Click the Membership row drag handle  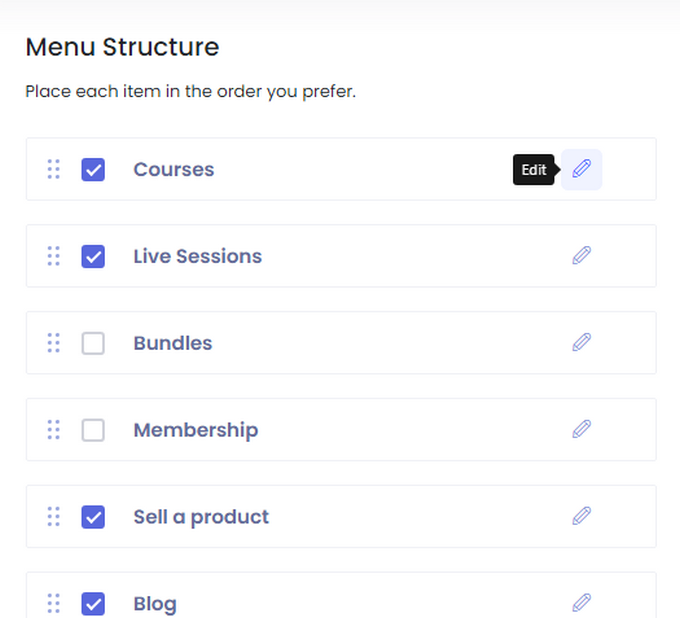(54, 430)
